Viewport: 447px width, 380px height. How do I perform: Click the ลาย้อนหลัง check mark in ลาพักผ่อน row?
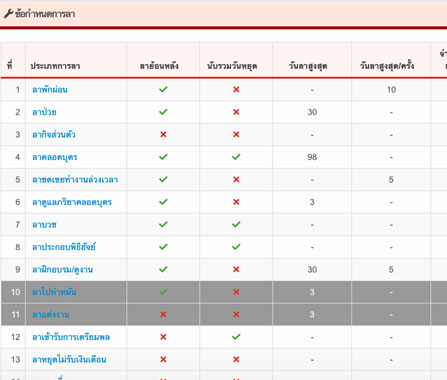[x=163, y=89]
